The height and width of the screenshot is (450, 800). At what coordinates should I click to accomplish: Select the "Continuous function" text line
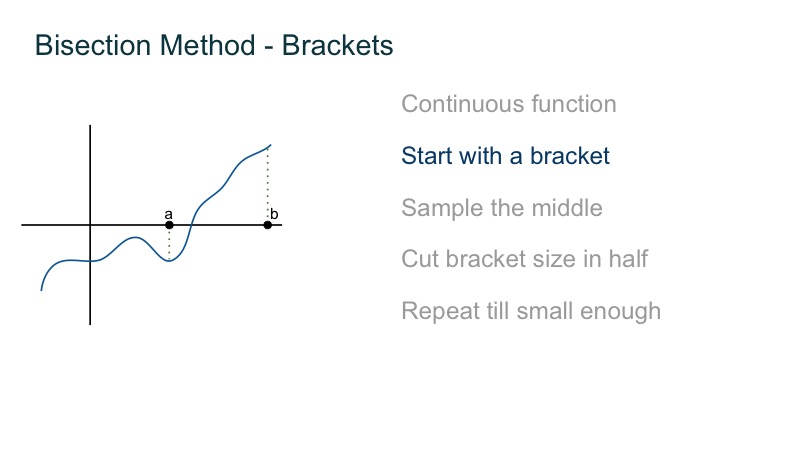point(508,104)
